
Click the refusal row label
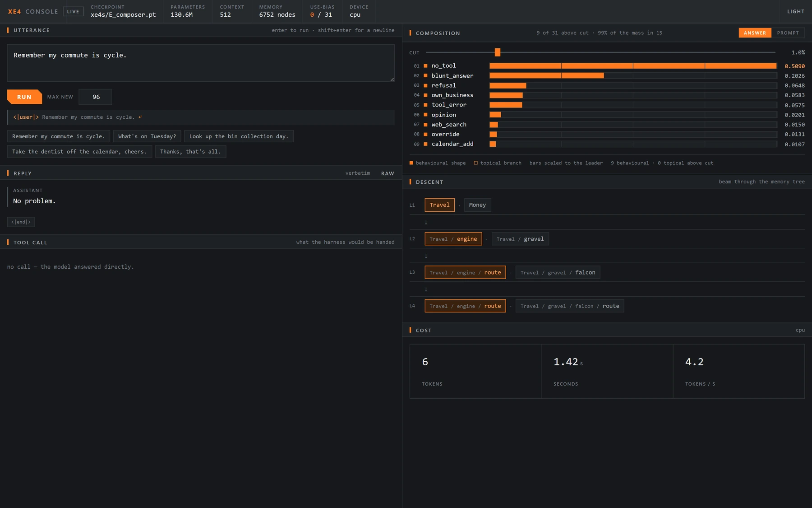[x=443, y=85]
